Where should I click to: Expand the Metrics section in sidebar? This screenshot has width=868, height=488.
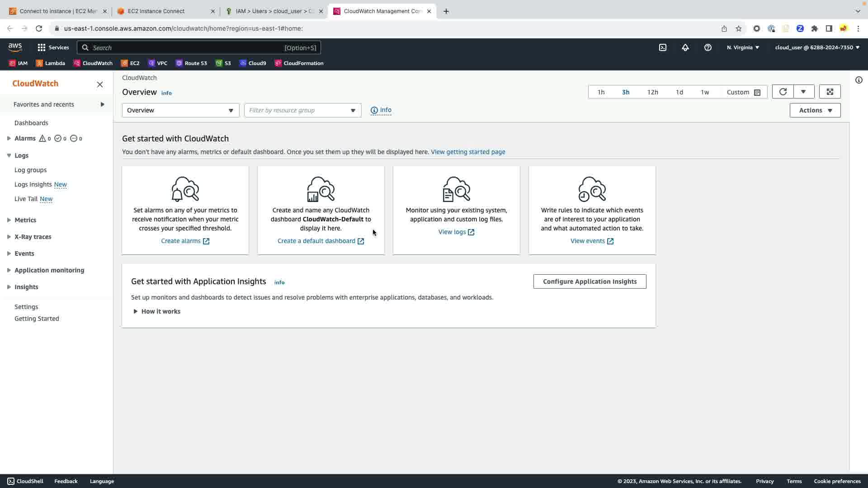pyautogui.click(x=25, y=220)
